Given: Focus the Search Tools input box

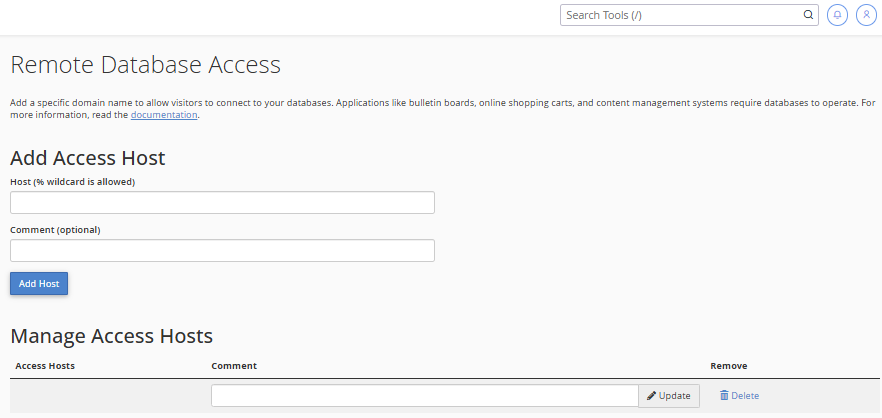Looking at the screenshot, I should 680,16.
